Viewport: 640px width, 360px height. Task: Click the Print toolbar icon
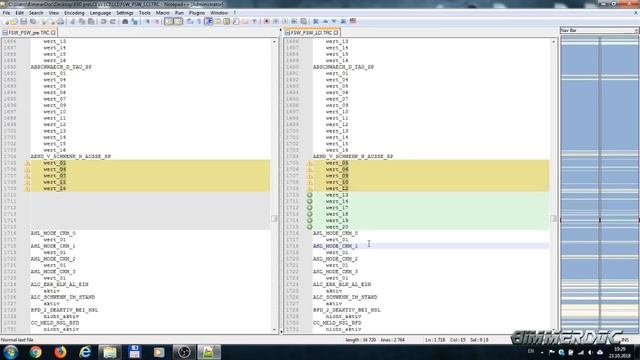(x=60, y=21)
